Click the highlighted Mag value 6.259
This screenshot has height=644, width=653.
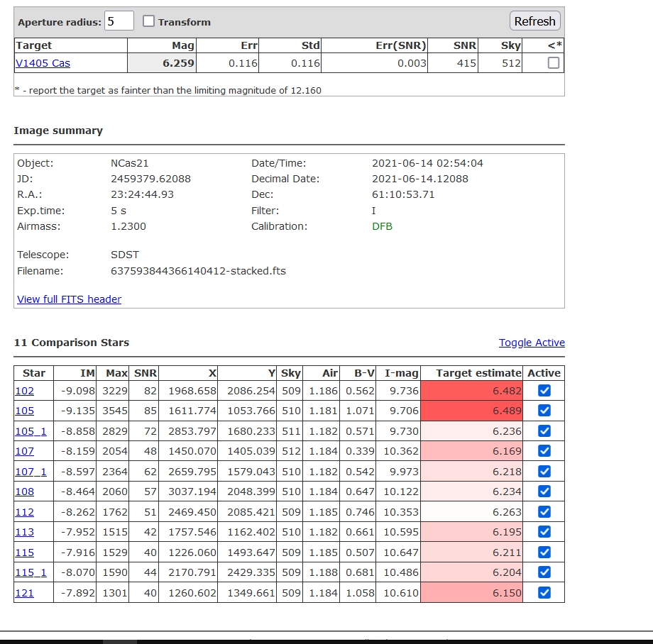pos(162,63)
